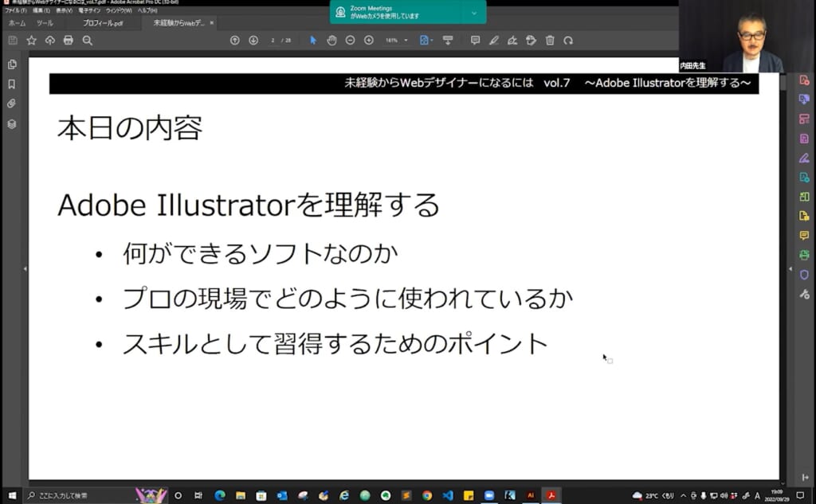Viewport: 816px width, 504px height.
Task: Click the Rotate icon in the toolbar
Action: point(568,41)
